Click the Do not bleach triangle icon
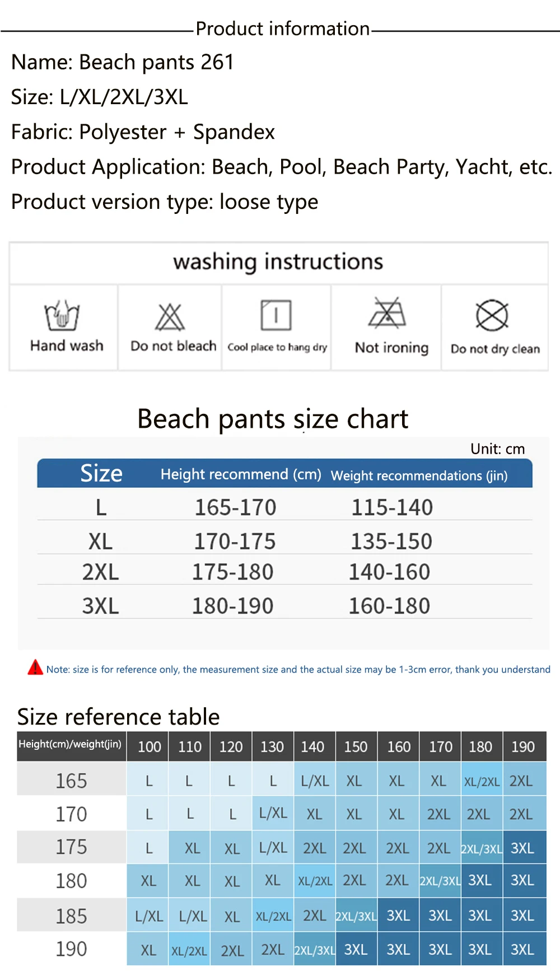The image size is (560, 971). (170, 317)
